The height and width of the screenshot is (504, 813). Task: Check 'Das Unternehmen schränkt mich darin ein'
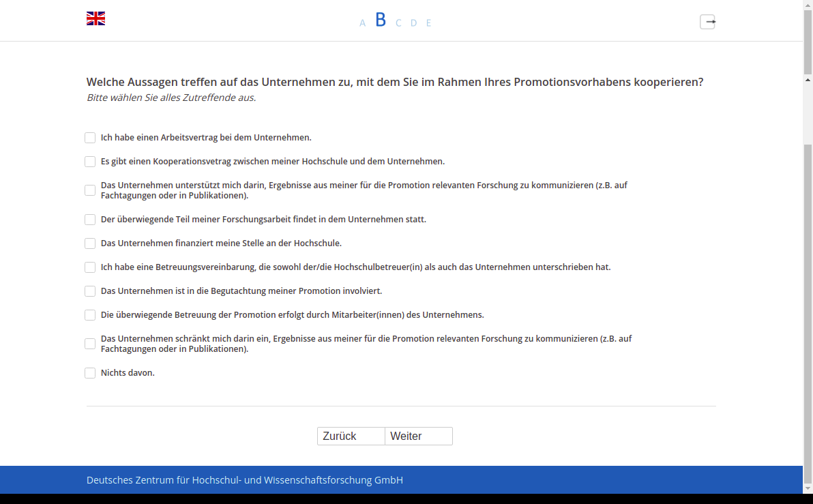pyautogui.click(x=90, y=344)
